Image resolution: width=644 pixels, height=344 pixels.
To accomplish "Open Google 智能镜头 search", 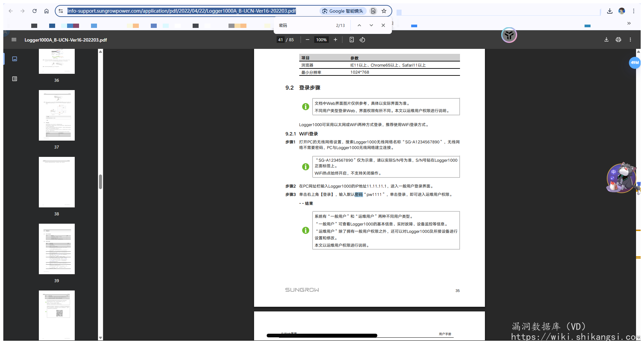I will pos(343,11).
